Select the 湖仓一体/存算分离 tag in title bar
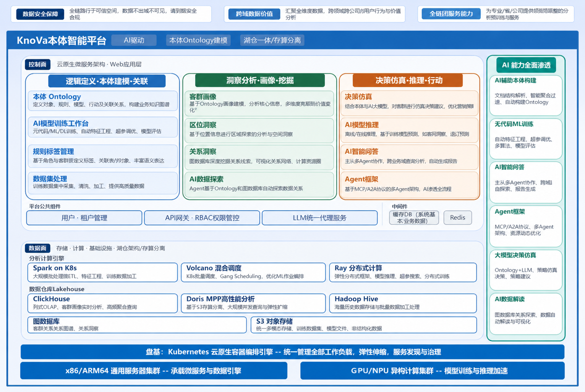Viewport: 585px width, 392px height. (272, 40)
